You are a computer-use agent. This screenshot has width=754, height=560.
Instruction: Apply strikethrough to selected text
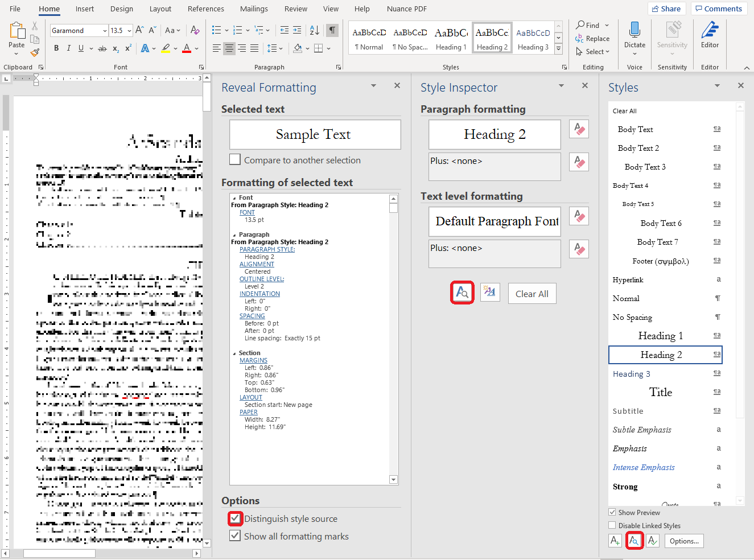click(102, 48)
